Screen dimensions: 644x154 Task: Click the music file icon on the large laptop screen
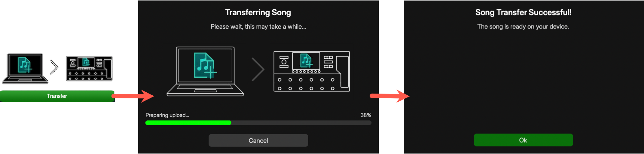tap(205, 66)
